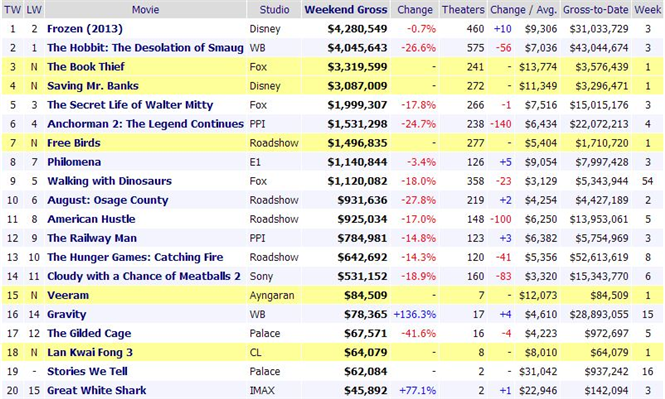Open the Great White Shark link
Image resolution: width=665 pixels, height=399 pixels.
point(97,391)
